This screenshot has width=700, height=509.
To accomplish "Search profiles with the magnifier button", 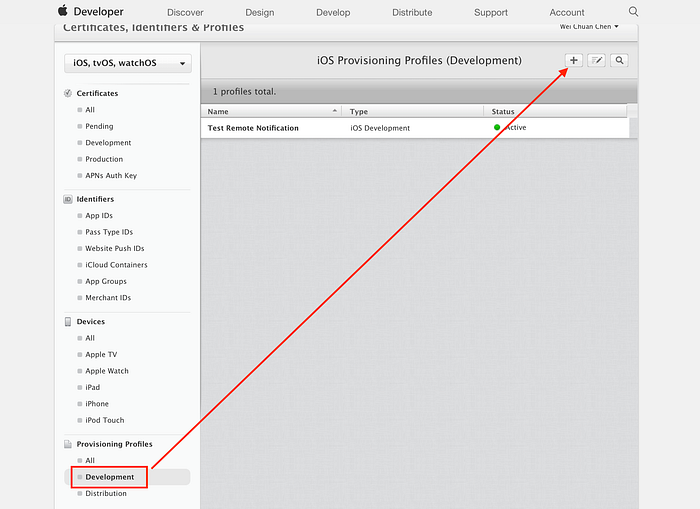I will tap(619, 60).
